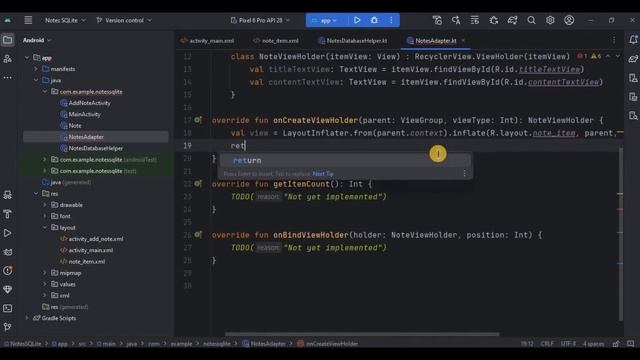Open the Android project view dropdown
640x360 pixels.
pyautogui.click(x=37, y=40)
